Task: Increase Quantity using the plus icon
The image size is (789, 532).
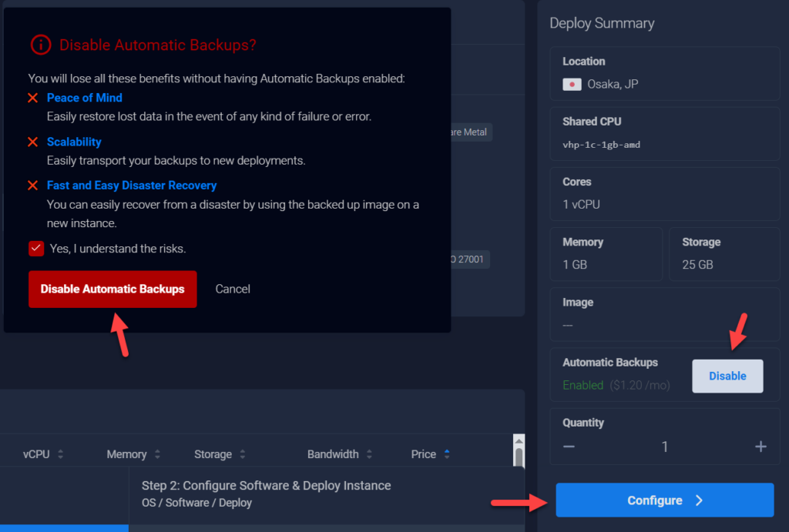Action: click(x=760, y=447)
